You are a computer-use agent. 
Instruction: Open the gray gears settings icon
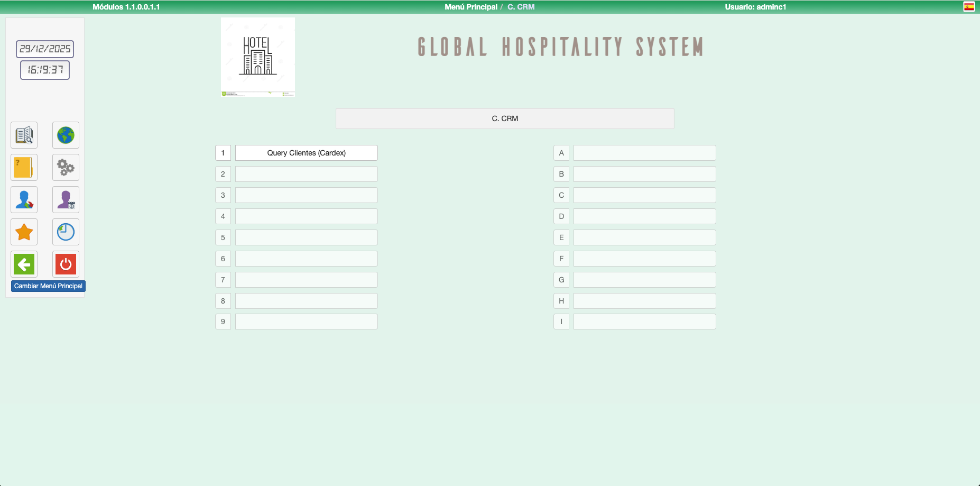[x=66, y=168]
